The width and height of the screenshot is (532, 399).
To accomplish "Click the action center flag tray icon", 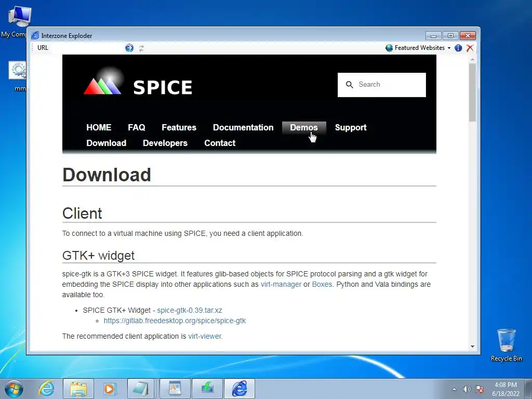I will coord(480,389).
